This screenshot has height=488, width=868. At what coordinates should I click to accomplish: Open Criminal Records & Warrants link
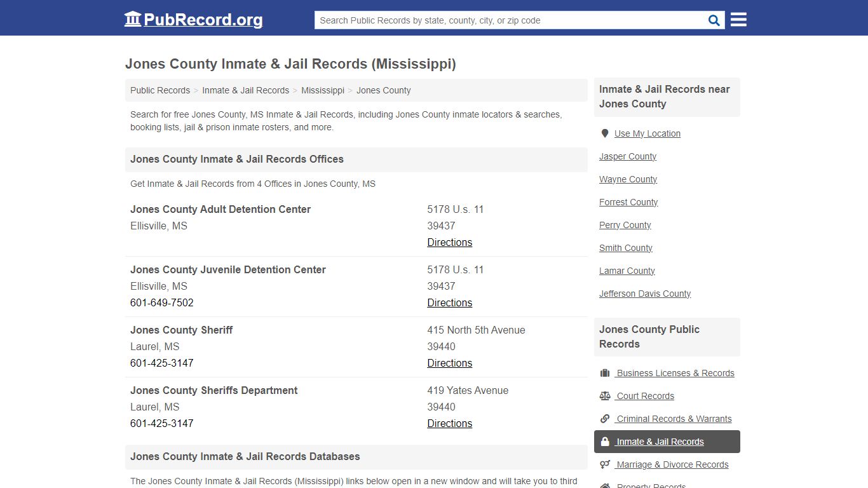674,419
